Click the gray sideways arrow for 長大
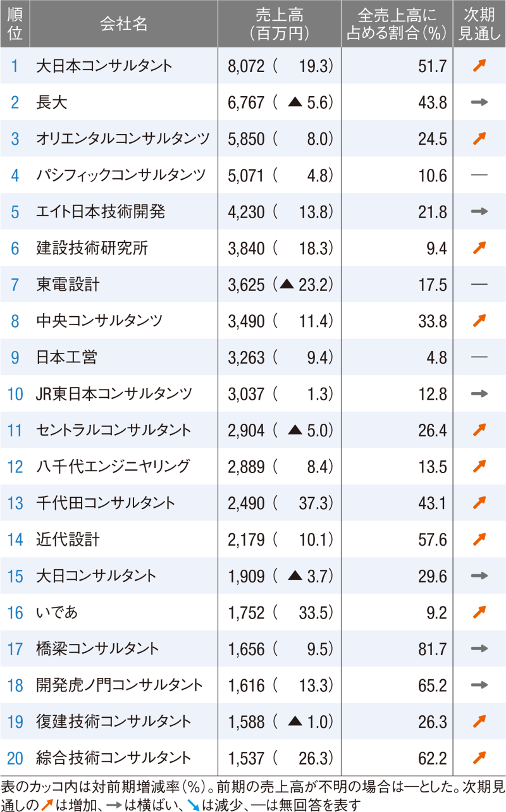Viewport: 506px width, 812px height. click(479, 102)
